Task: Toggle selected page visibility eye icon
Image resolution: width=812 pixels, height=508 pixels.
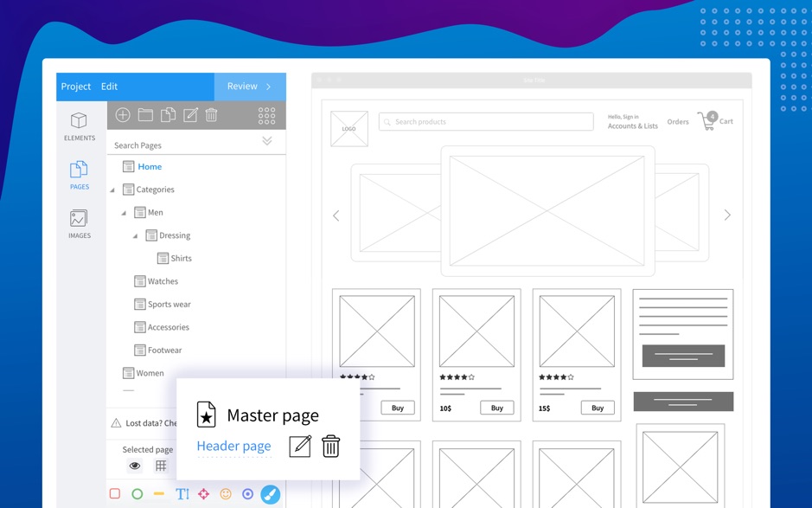Action: [x=135, y=466]
